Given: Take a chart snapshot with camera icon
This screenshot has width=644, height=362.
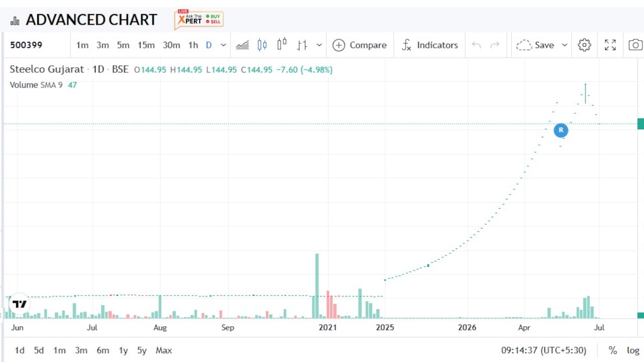Looking at the screenshot, I should pos(635,45).
